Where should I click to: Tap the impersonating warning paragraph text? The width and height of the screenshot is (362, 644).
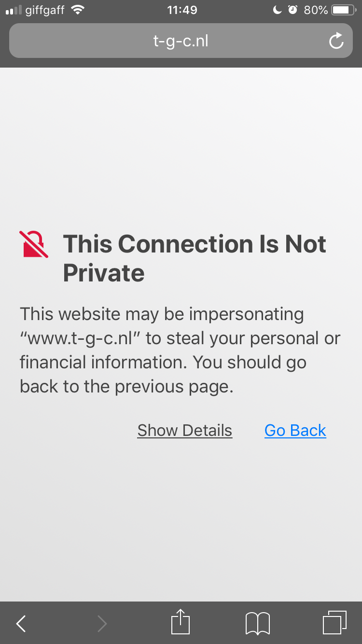(180, 350)
